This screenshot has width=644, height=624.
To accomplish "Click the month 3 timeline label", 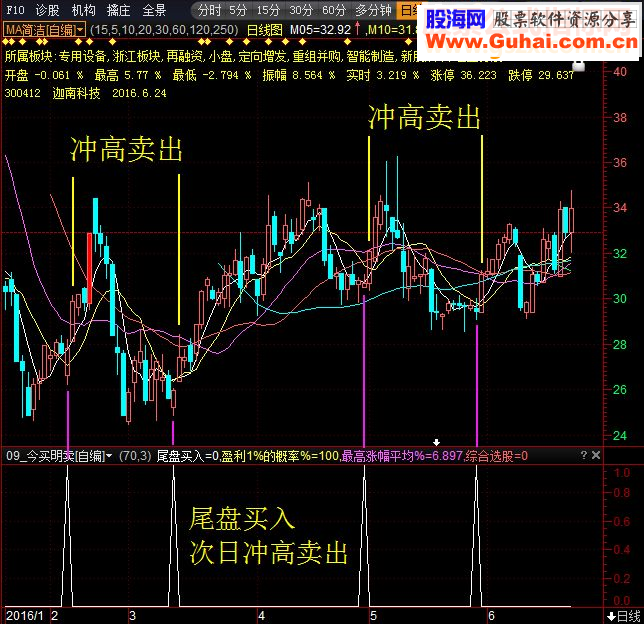I will [132, 616].
